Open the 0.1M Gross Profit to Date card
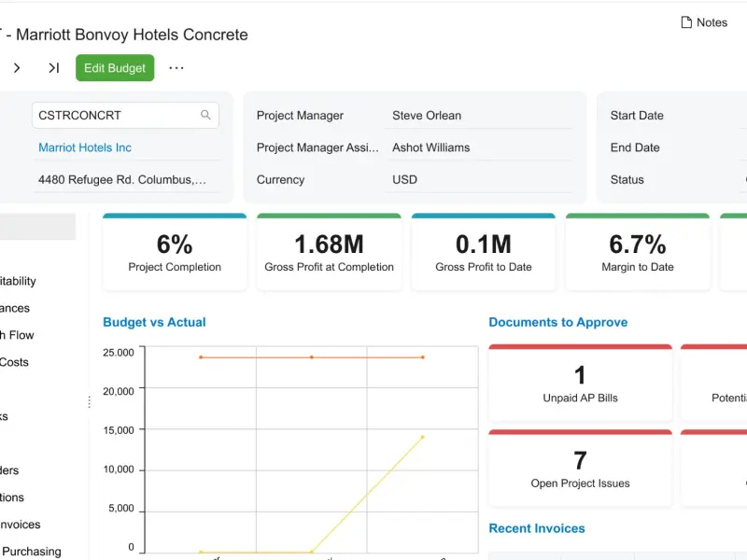 484,252
